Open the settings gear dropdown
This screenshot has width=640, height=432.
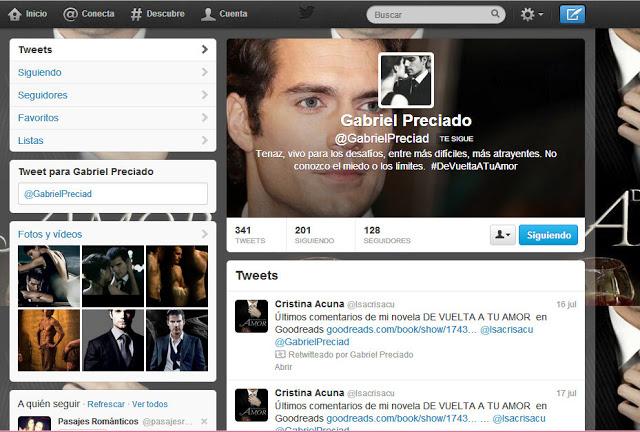pos(532,15)
